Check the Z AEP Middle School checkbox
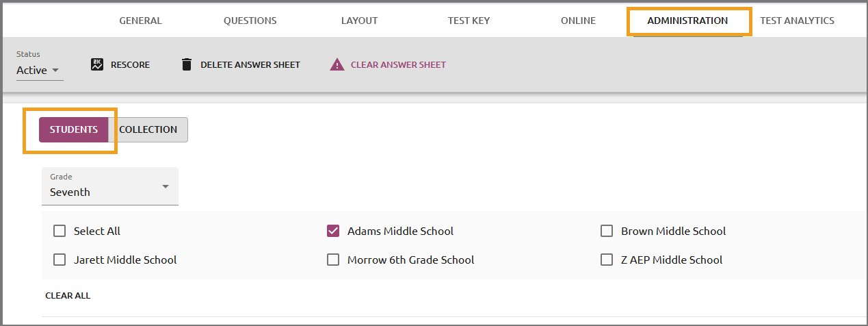868x326 pixels. click(x=607, y=260)
